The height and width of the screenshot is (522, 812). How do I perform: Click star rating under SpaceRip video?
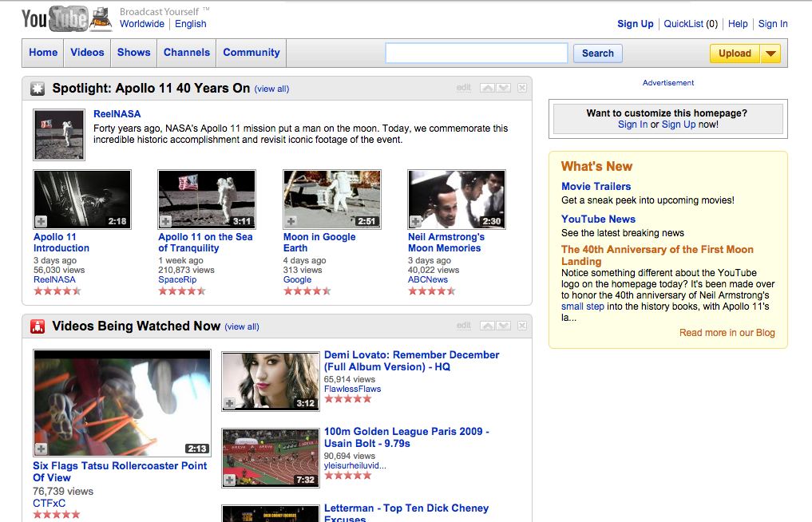point(182,291)
